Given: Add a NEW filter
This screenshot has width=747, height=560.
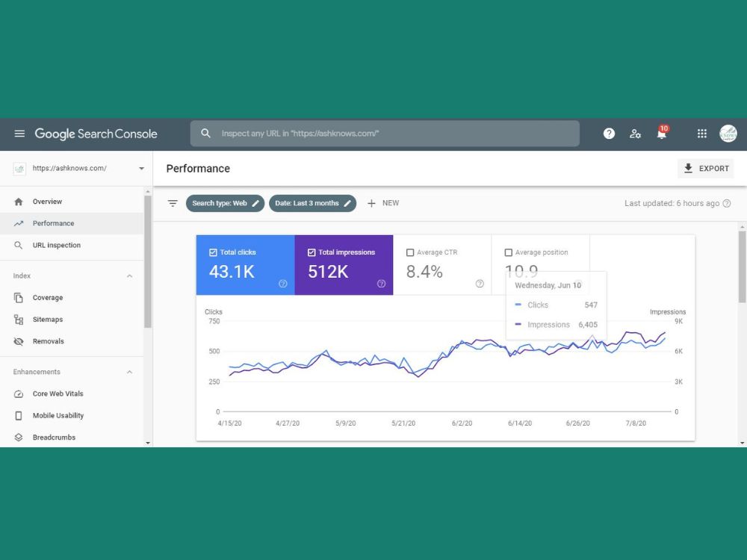Looking at the screenshot, I should [383, 203].
